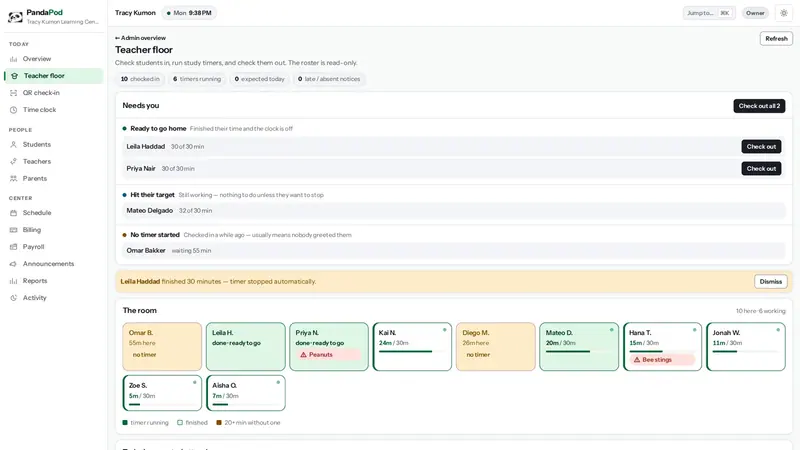Select Teacher floor in the sidebar
The image size is (800, 450).
click(54, 76)
